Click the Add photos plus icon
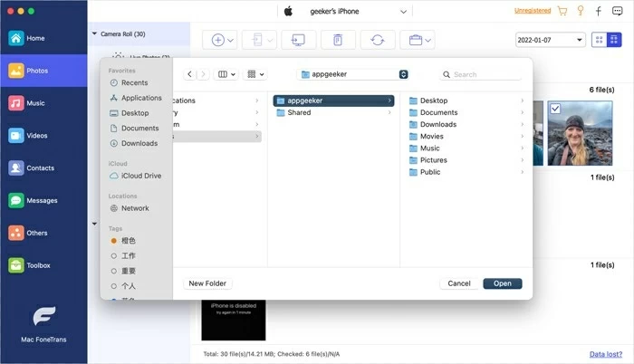 (217, 40)
